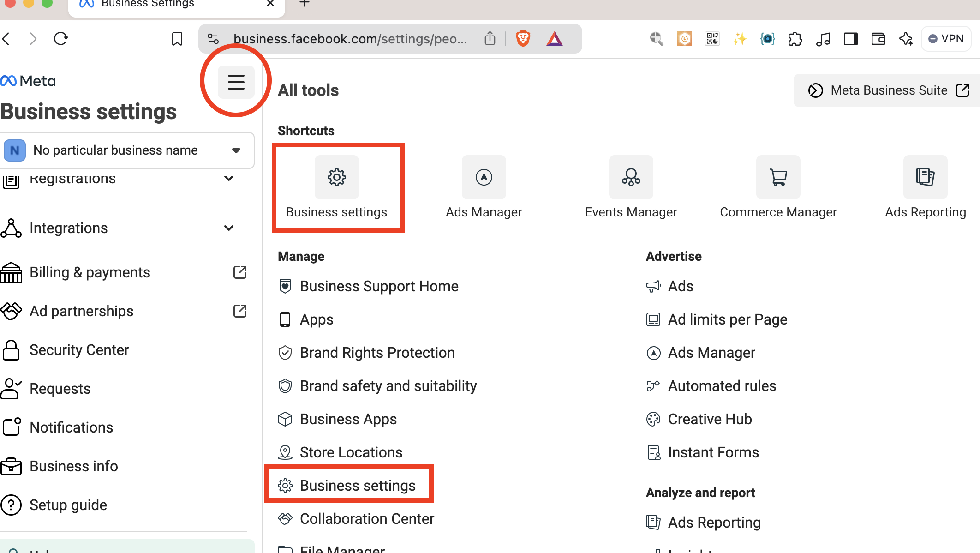Open Events Manager shortcut icon
Image resolution: width=980 pixels, height=553 pixels.
pos(631,177)
